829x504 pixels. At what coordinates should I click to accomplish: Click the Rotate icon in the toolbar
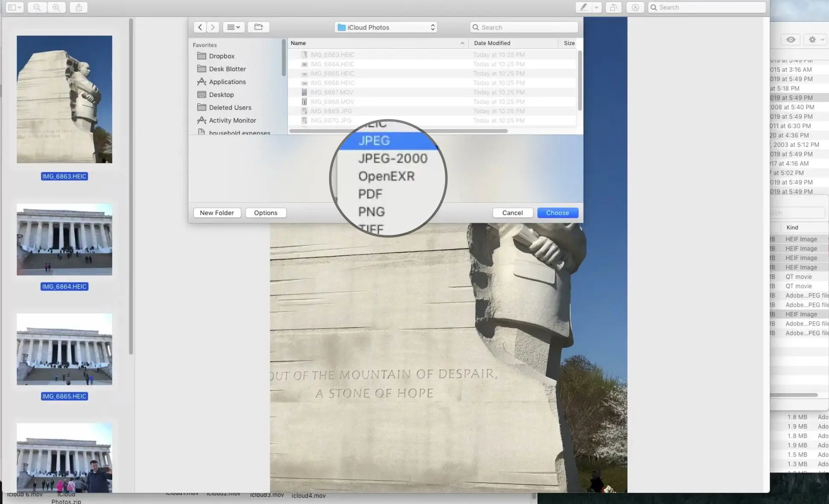[613, 7]
